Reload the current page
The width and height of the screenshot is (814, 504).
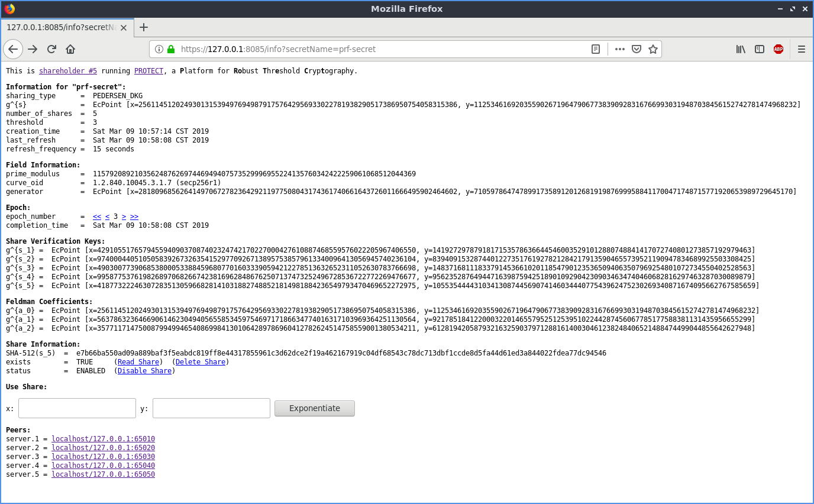tap(51, 49)
